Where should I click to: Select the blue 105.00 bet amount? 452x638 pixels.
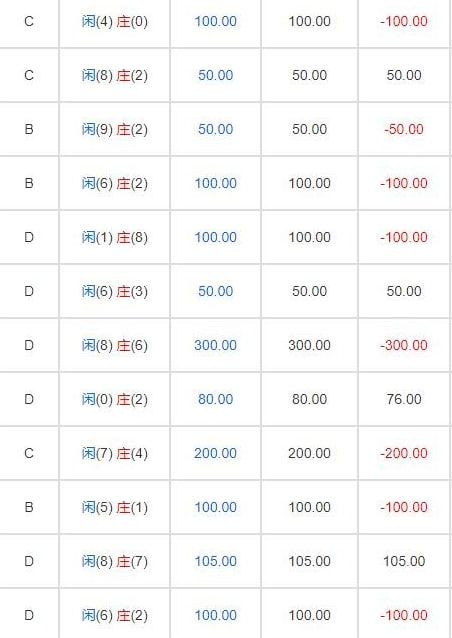(215, 561)
